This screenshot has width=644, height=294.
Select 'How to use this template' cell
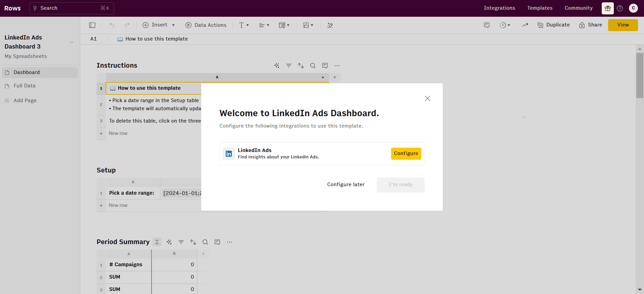(x=154, y=88)
